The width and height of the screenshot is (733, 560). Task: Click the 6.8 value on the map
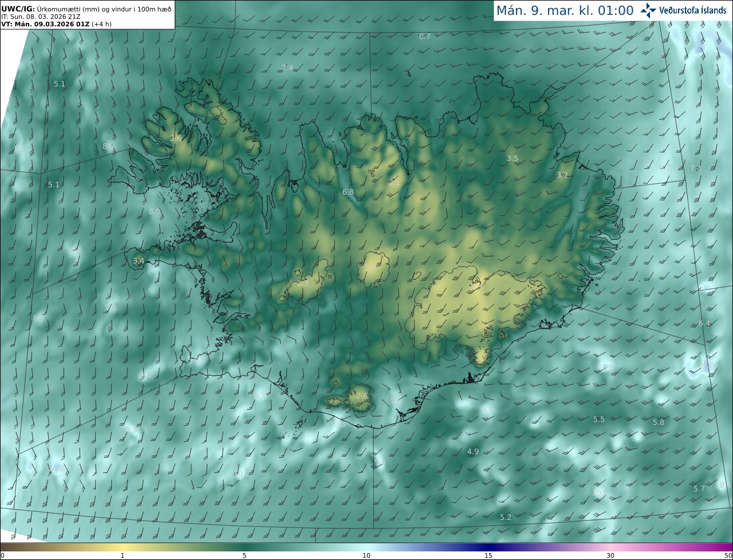tap(348, 192)
